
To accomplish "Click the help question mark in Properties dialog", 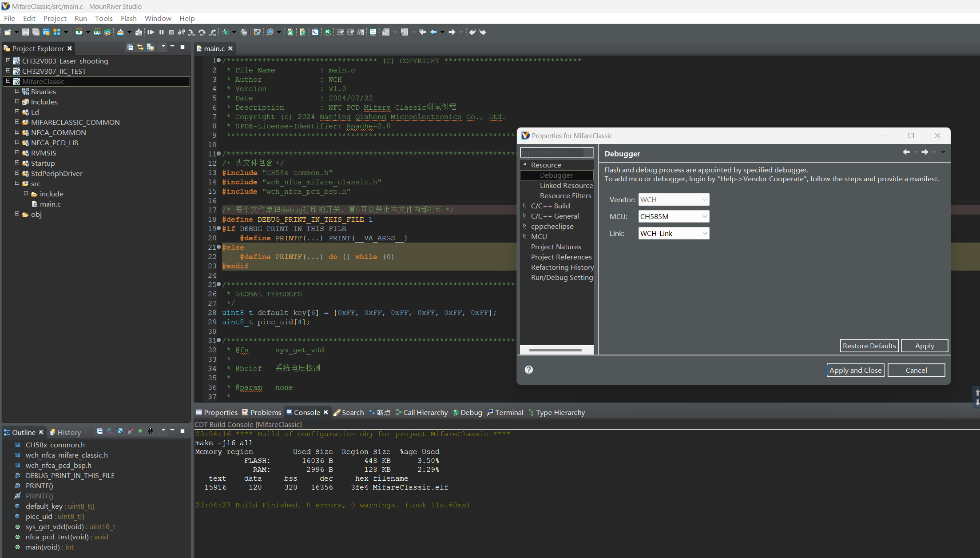I will [x=528, y=370].
